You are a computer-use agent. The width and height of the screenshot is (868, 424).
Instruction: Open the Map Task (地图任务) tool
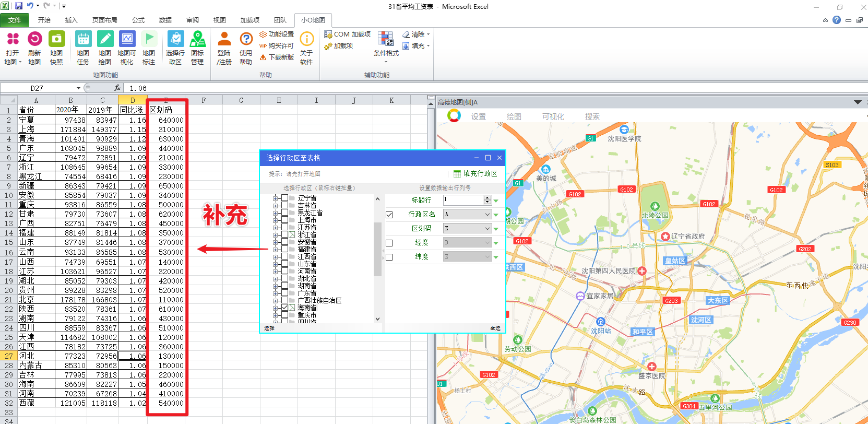(83, 47)
